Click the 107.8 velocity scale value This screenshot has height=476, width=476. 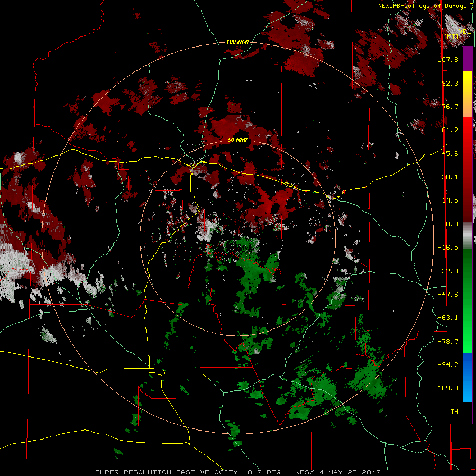(448, 59)
